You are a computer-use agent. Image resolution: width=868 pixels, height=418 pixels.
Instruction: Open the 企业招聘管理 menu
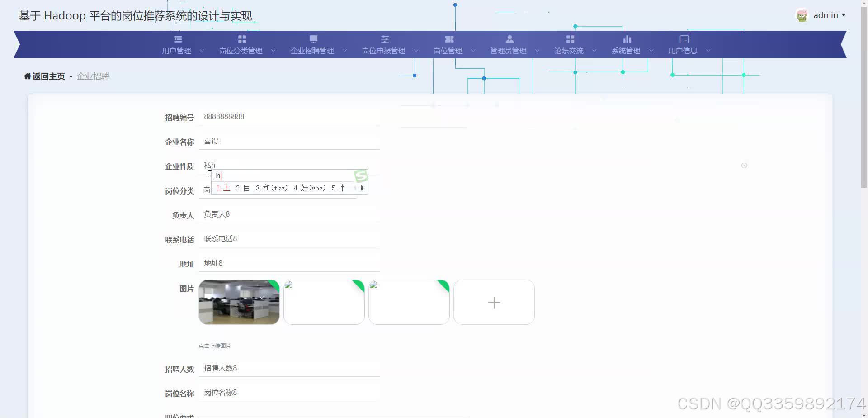(x=312, y=51)
